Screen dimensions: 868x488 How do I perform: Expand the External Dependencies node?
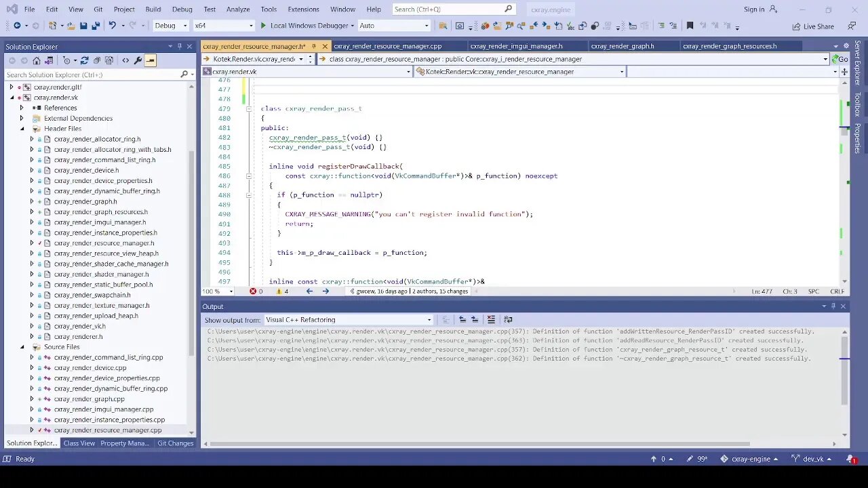point(22,119)
